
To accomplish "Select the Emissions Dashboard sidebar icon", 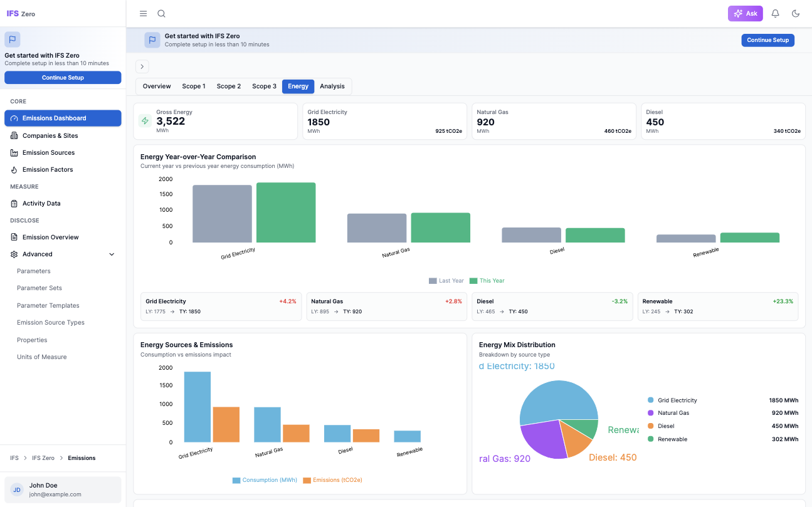I will 14,118.
